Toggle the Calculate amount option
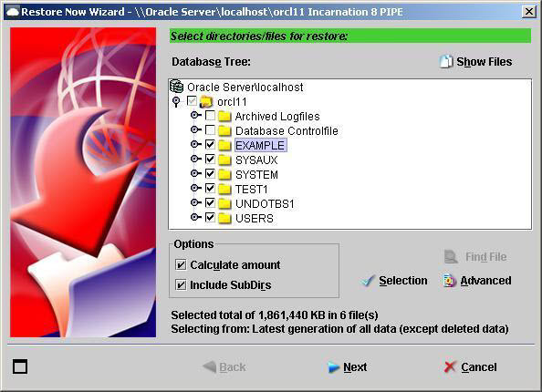542x392 pixels. [181, 265]
